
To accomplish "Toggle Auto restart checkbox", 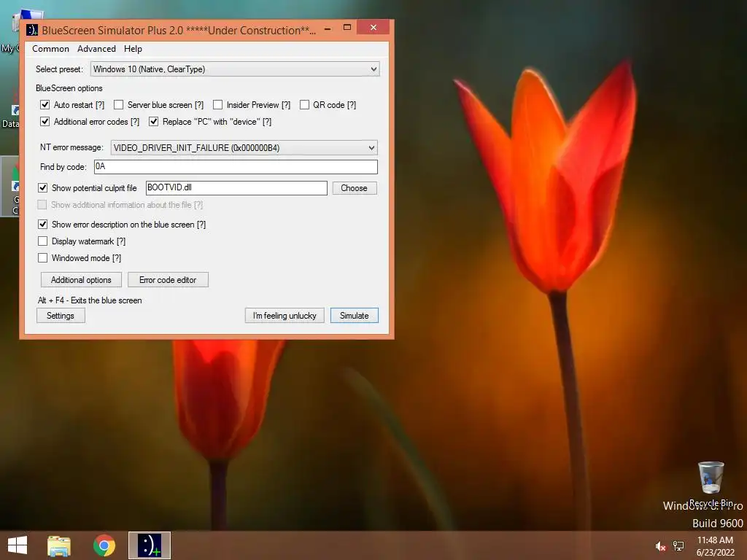I will (44, 105).
